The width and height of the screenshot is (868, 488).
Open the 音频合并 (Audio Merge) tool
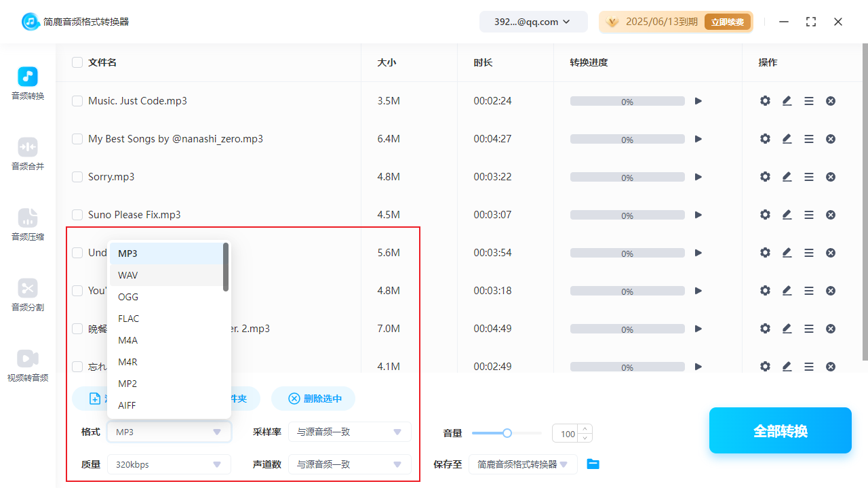[27, 153]
